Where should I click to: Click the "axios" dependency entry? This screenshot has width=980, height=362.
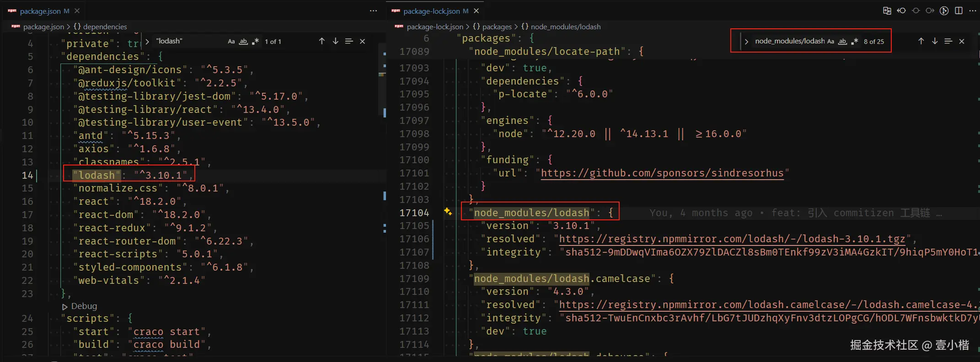tap(127, 149)
